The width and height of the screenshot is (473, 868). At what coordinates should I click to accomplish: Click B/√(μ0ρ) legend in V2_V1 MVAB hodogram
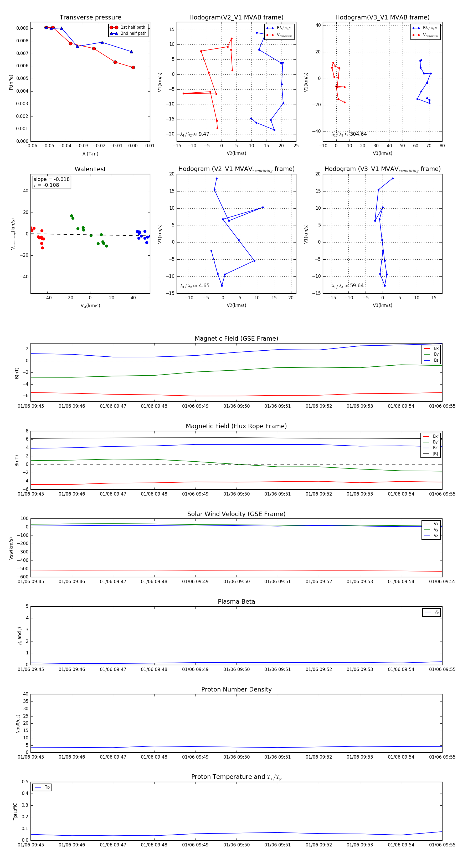click(279, 28)
